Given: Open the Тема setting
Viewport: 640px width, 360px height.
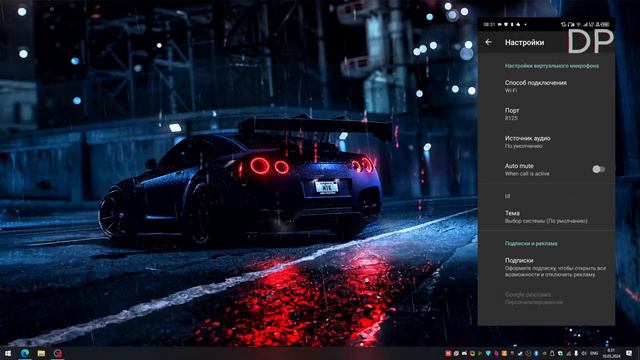Looking at the screenshot, I should pyautogui.click(x=546, y=216).
